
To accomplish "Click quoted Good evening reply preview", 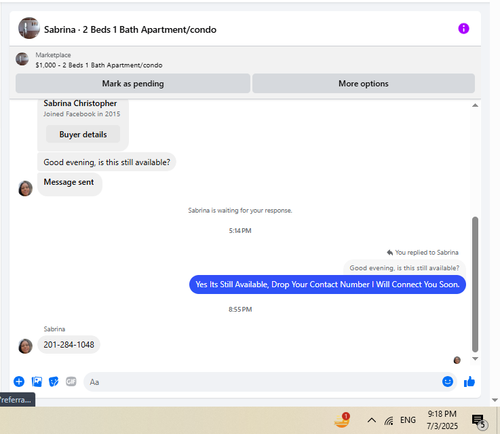I will click(404, 268).
